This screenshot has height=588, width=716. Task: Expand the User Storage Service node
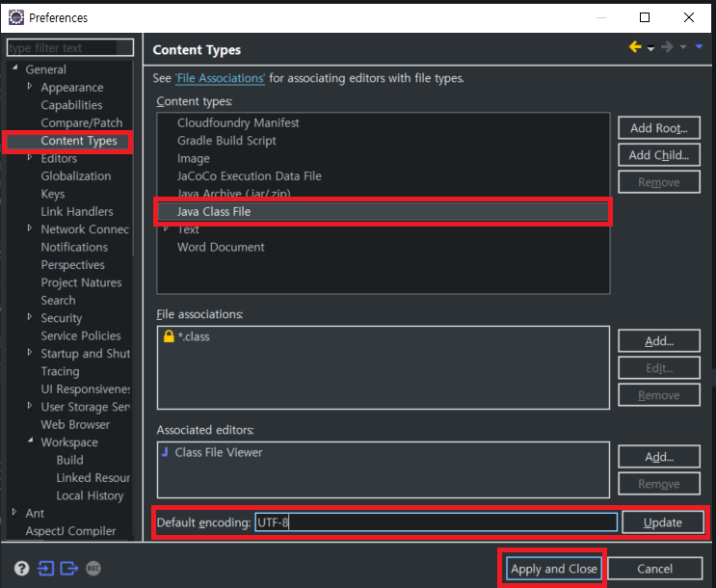30,405
